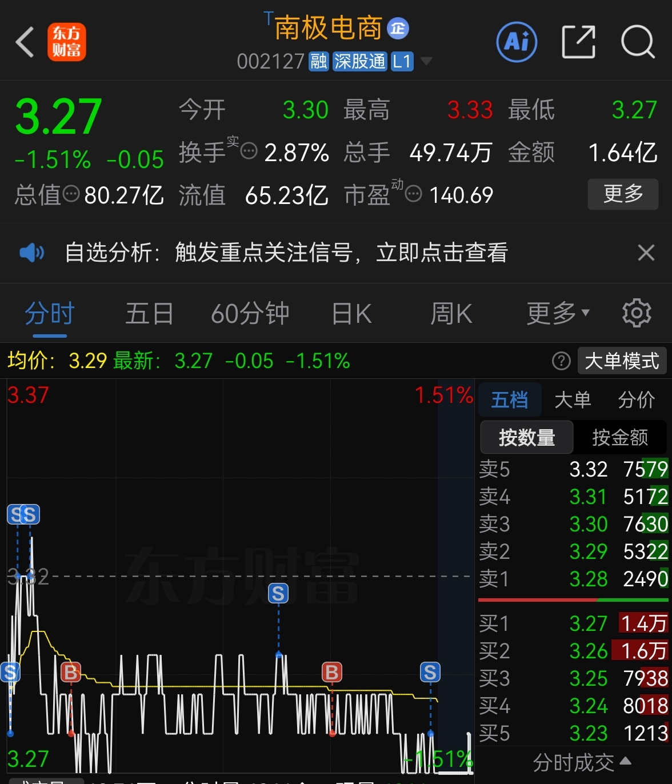This screenshot has width=672, height=784.
Task: Tap the 买2 row at 3.26
Action: (x=573, y=651)
